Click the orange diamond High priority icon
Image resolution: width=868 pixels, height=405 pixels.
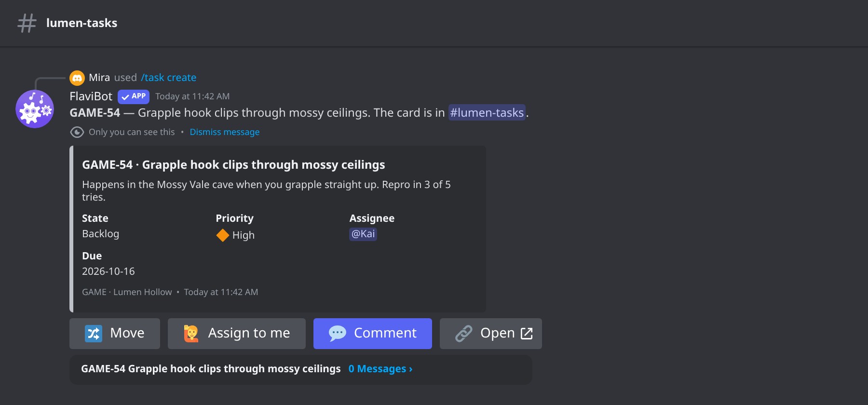point(222,235)
